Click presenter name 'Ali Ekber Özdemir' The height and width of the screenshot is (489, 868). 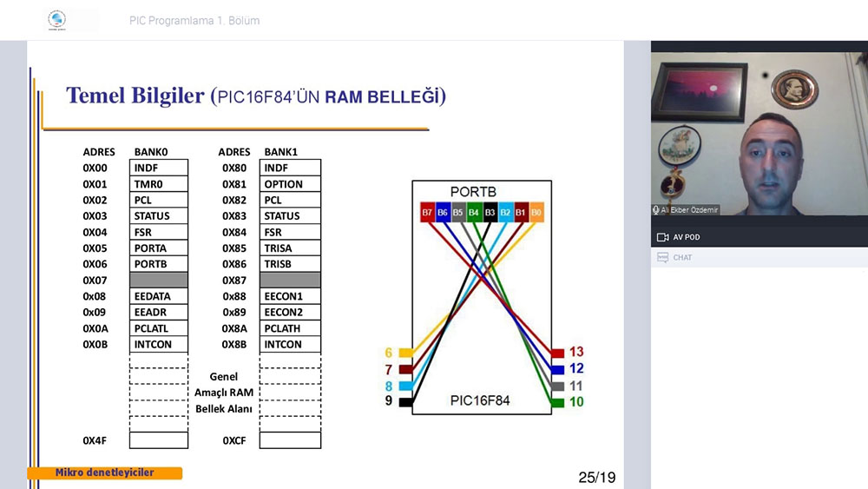click(689, 210)
